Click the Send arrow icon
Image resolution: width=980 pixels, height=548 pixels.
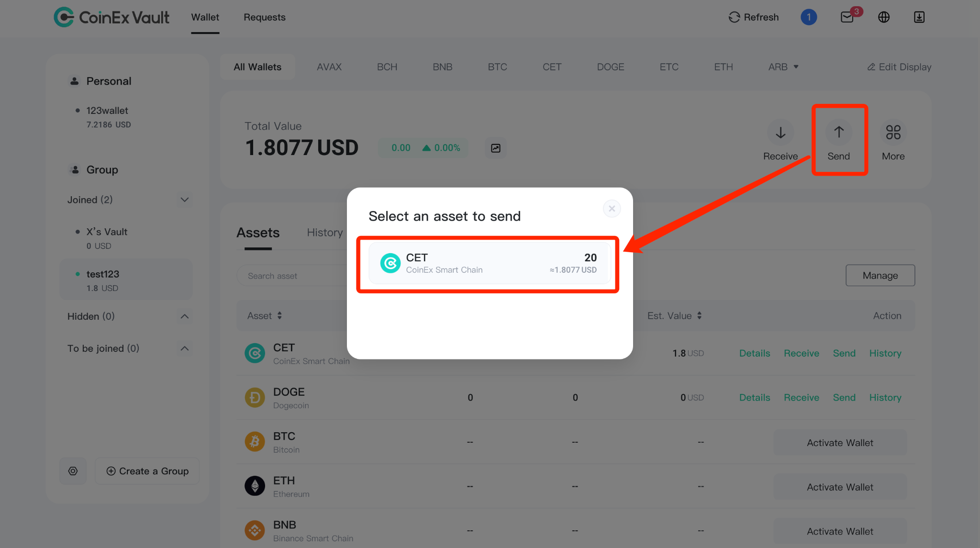pyautogui.click(x=839, y=132)
